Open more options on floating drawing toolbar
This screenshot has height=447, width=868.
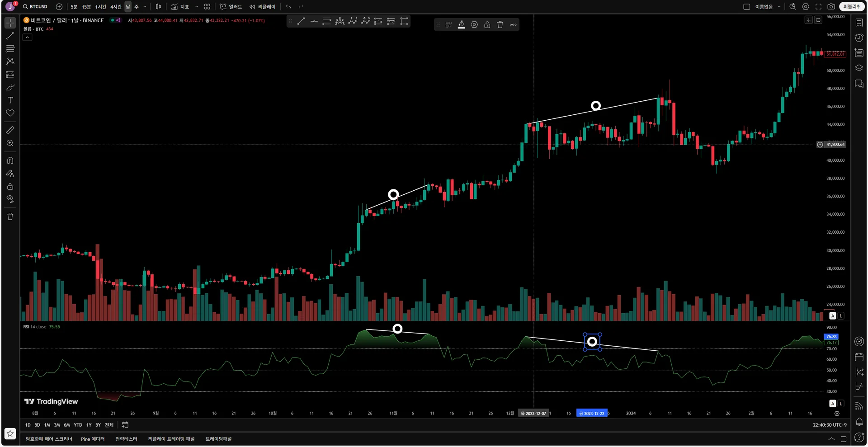pos(513,25)
